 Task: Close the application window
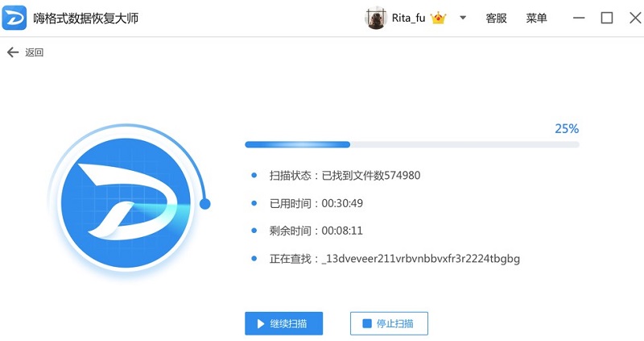point(635,18)
